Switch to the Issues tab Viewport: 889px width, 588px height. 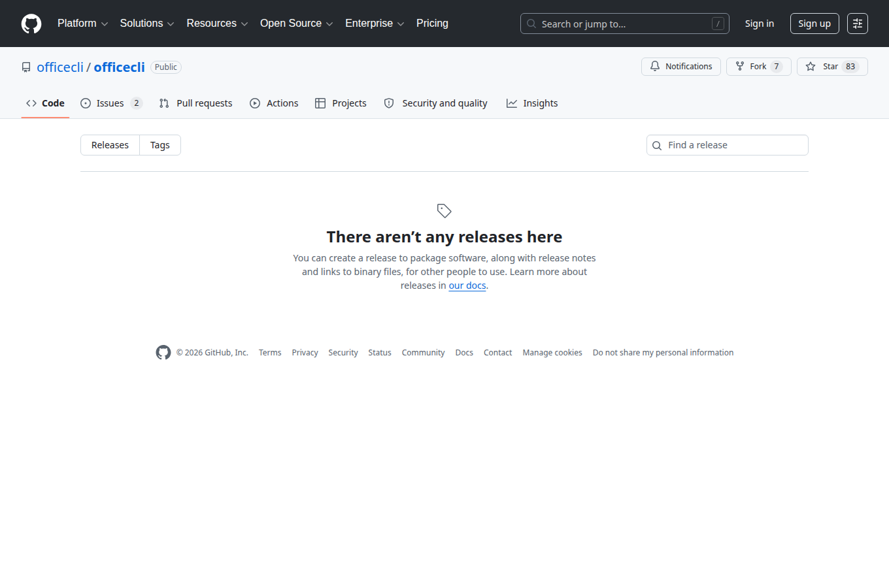(x=111, y=103)
